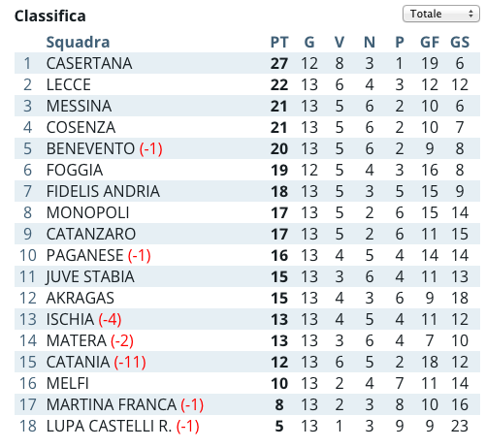Click LUPA CASTELLI R. team name
Viewport: 485px width, 448px height.
(109, 426)
